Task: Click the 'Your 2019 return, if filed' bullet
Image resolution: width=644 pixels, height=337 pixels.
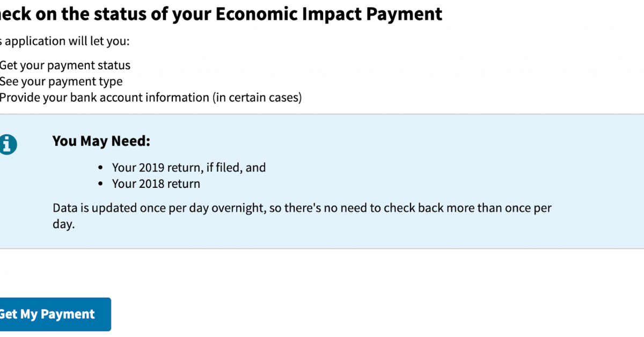Action: tap(189, 167)
